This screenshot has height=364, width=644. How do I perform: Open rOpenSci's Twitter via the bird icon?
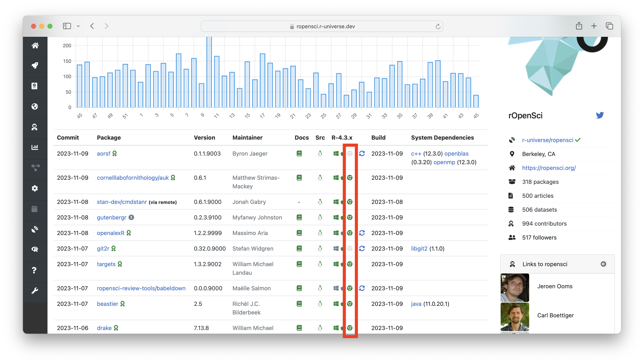coord(600,115)
